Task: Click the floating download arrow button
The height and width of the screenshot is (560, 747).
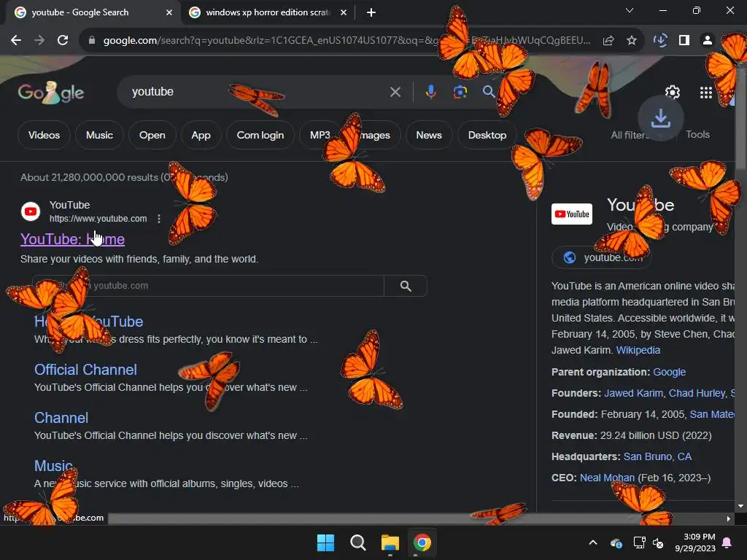Action: 661,118
